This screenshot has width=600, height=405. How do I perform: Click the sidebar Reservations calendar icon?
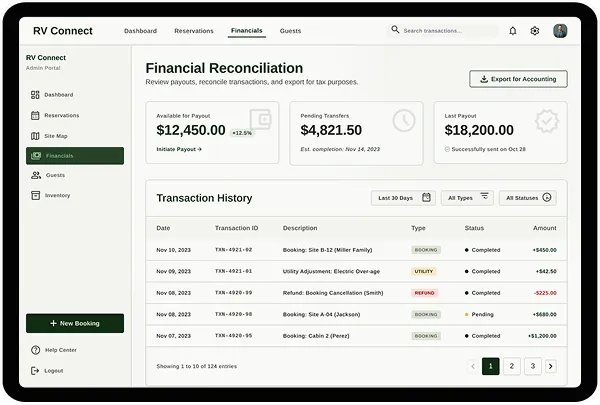35,115
